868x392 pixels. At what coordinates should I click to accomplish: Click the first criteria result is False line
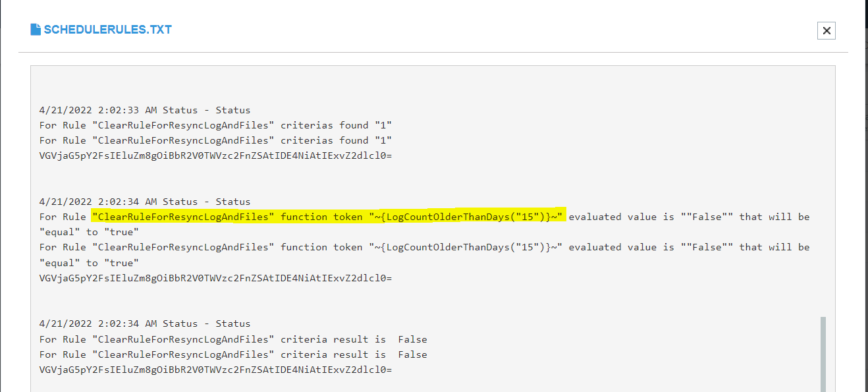[233, 339]
